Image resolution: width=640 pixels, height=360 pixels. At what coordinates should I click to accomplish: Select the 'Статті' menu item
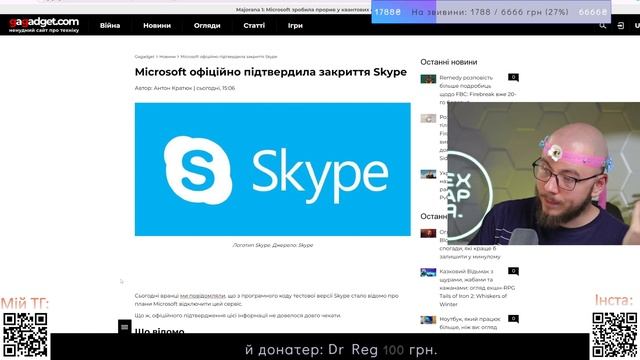click(x=254, y=25)
